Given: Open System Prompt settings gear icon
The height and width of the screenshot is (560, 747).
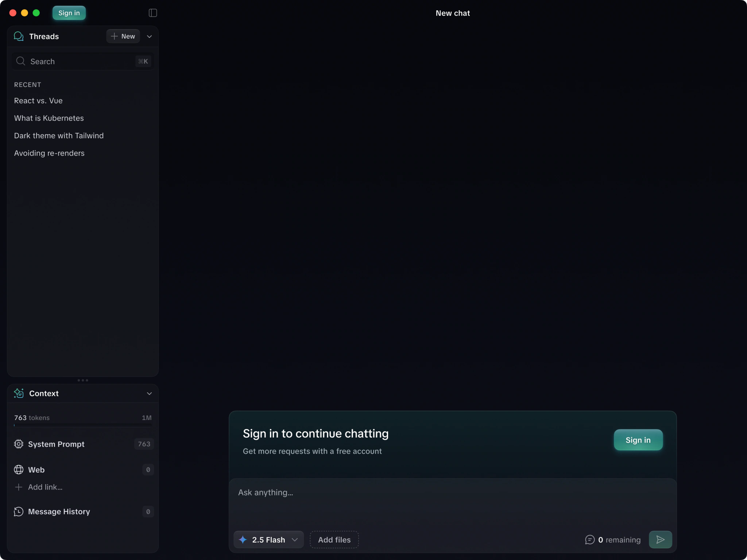Looking at the screenshot, I should click(18, 444).
